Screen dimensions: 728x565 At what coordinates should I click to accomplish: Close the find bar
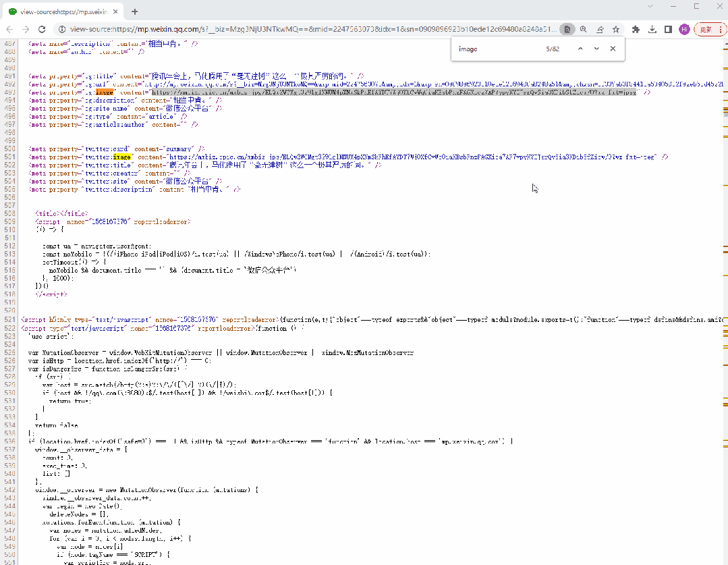[x=613, y=49]
